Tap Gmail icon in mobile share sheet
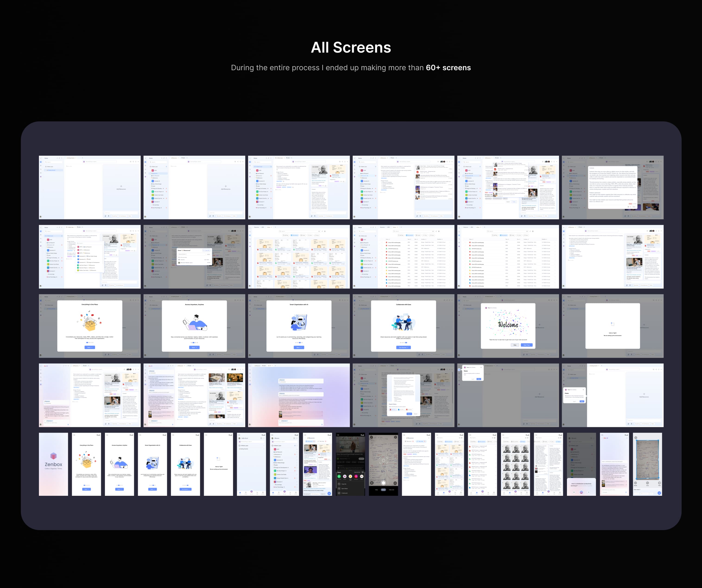 [362, 476]
